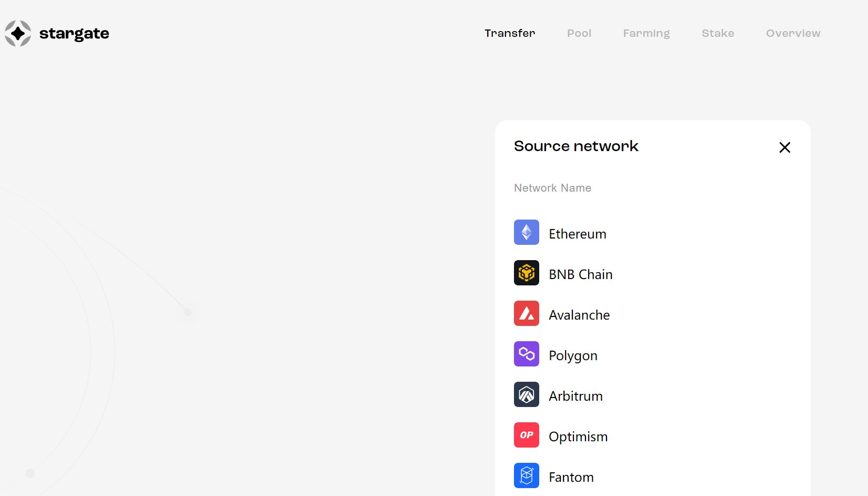Focus the Network Name search field
This screenshot has height=496, width=868.
point(631,188)
